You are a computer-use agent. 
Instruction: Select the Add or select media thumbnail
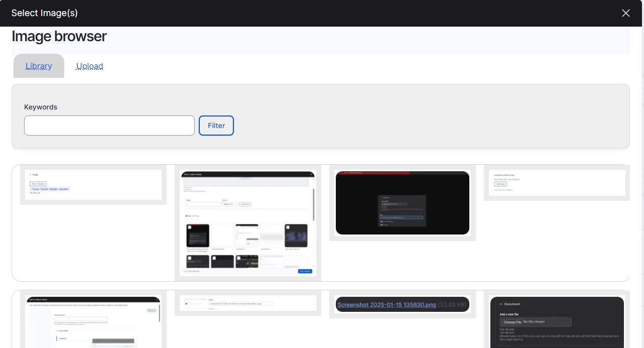[x=248, y=223]
